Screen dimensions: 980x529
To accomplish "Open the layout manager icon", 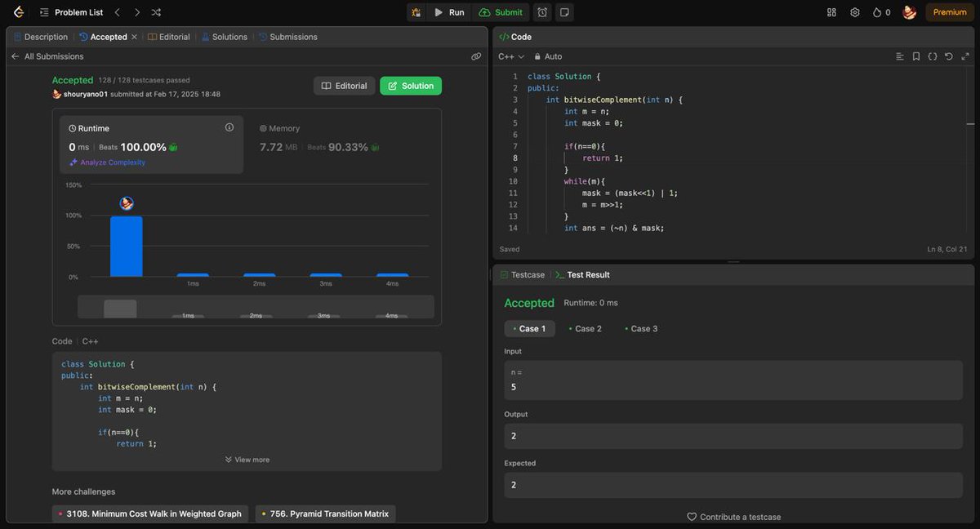I will click(831, 12).
